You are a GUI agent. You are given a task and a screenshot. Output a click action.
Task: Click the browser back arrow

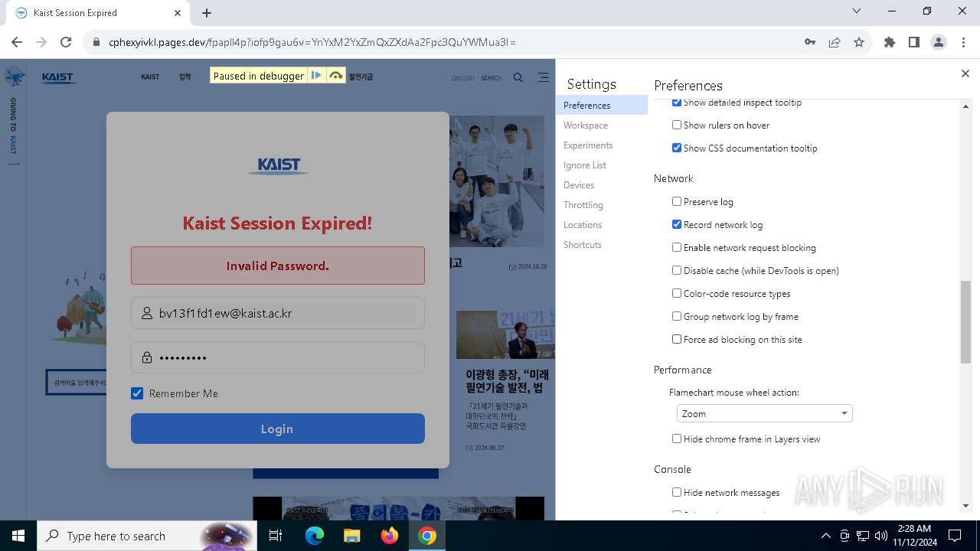tap(17, 42)
